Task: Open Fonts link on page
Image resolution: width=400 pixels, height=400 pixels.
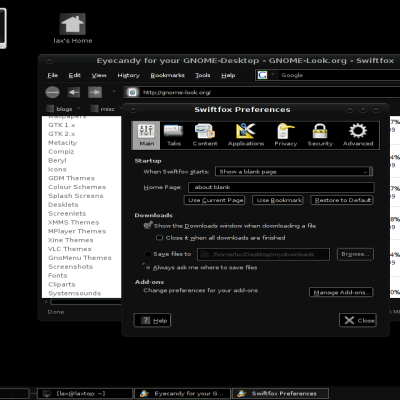Action: pyautogui.click(x=58, y=275)
